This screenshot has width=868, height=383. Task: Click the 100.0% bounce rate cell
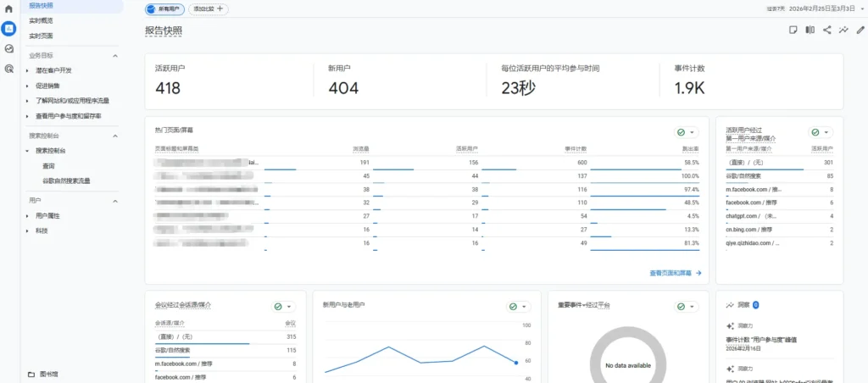pyautogui.click(x=690, y=176)
